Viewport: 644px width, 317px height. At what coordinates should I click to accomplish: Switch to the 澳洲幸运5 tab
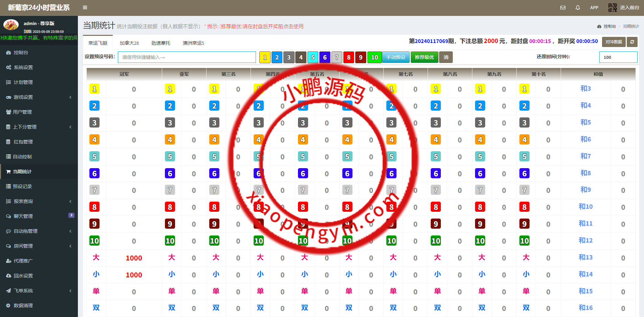click(193, 43)
